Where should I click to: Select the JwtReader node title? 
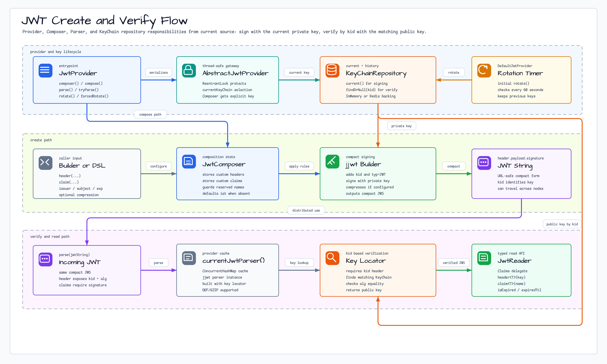[514, 261]
